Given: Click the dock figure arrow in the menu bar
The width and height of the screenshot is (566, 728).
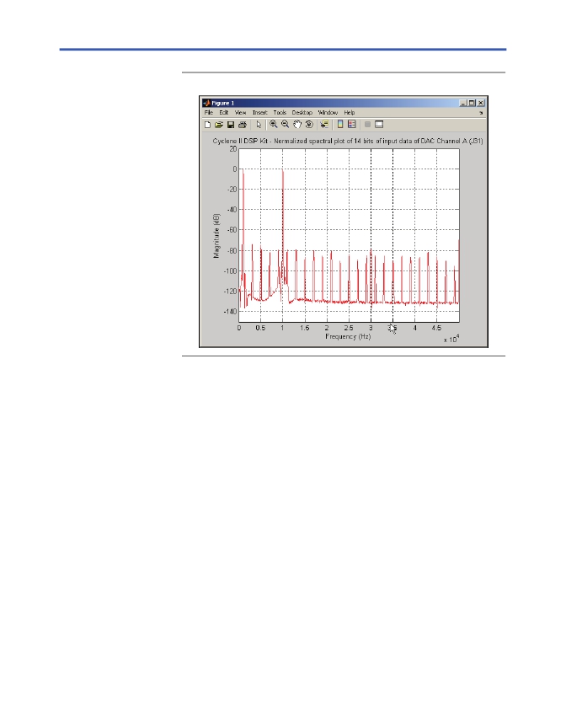Looking at the screenshot, I should [481, 113].
